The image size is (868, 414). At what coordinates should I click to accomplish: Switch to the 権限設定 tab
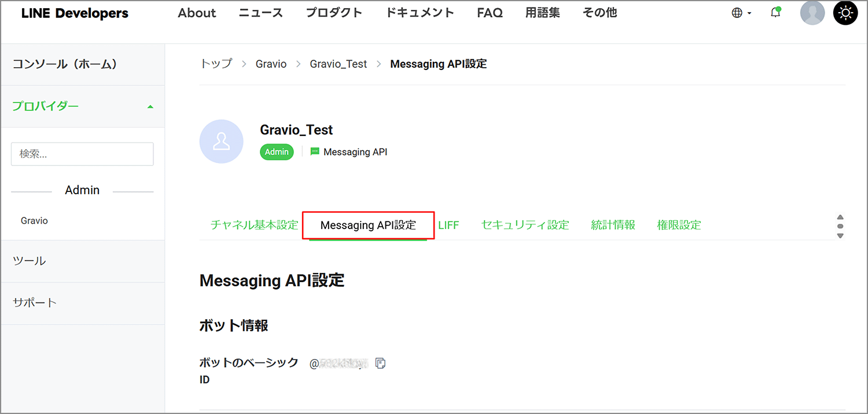click(679, 225)
